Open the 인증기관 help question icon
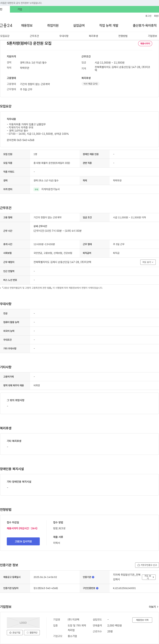159x644 pixels. (93, 577)
